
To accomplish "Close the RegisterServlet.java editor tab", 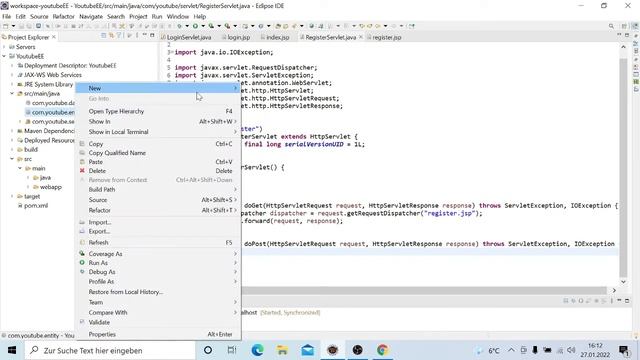I will [361, 37].
